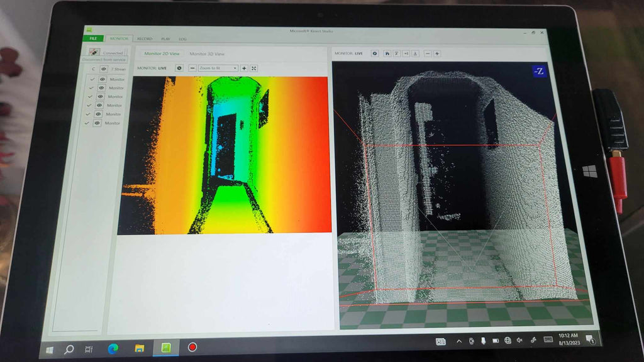Select the Monitor 2D View tab

(162, 53)
